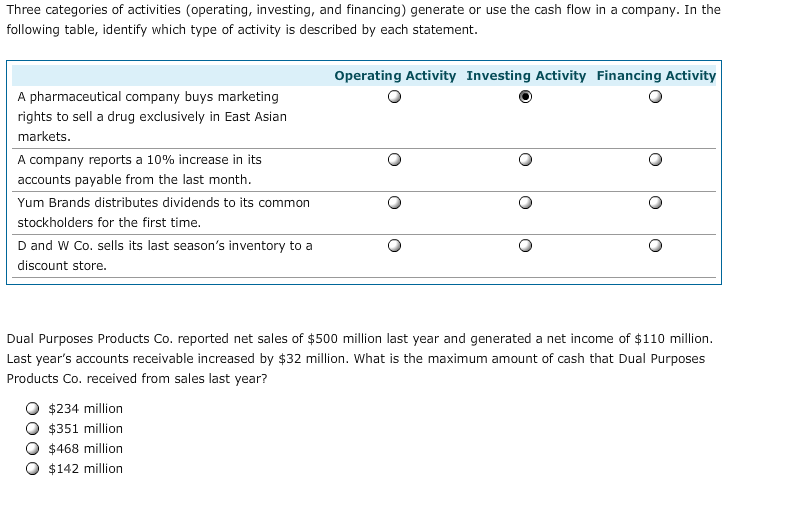Select Operating Activity for pharmaceutical marketing rights

394,96
